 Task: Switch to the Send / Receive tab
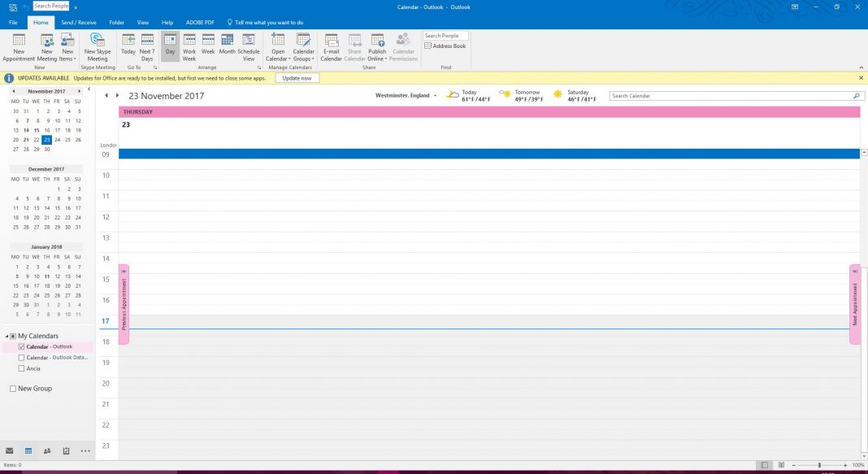coord(79,23)
